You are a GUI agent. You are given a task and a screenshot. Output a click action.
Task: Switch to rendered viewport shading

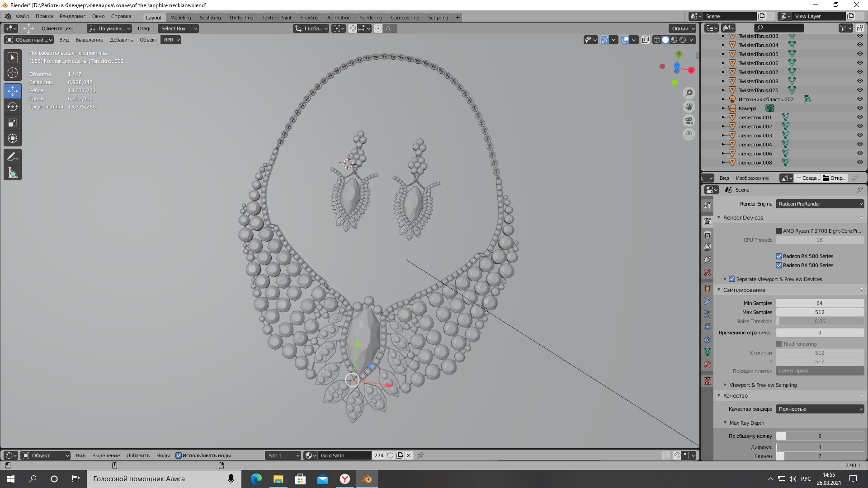coord(683,40)
